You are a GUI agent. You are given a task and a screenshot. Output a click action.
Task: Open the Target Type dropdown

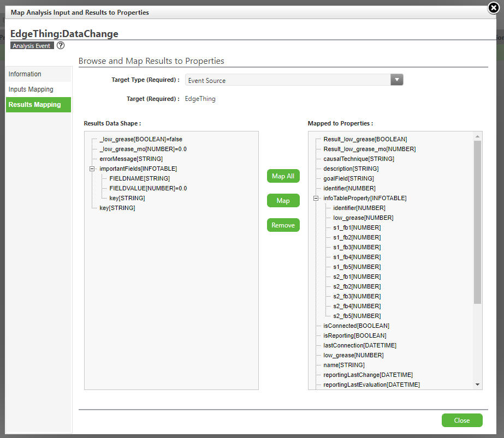[396, 80]
